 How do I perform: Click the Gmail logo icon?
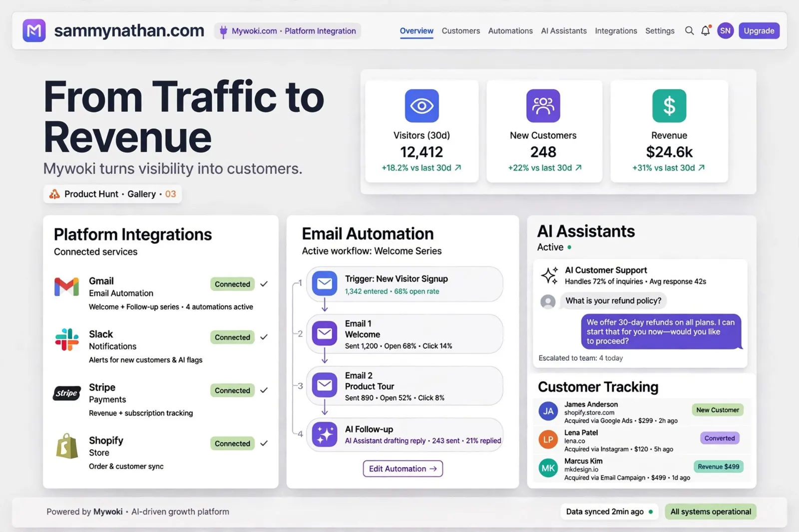(67, 286)
